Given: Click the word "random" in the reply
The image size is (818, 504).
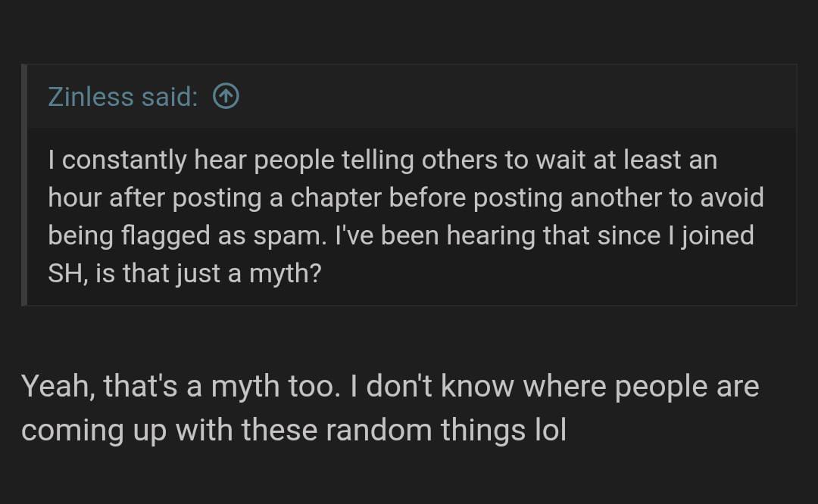Looking at the screenshot, I should click(379, 430).
